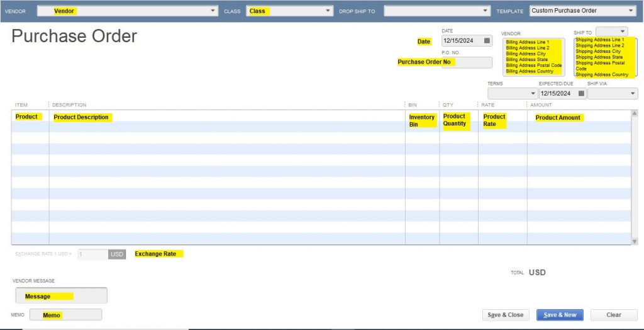
Task: Click the Vendor Message field
Action: pos(61,295)
